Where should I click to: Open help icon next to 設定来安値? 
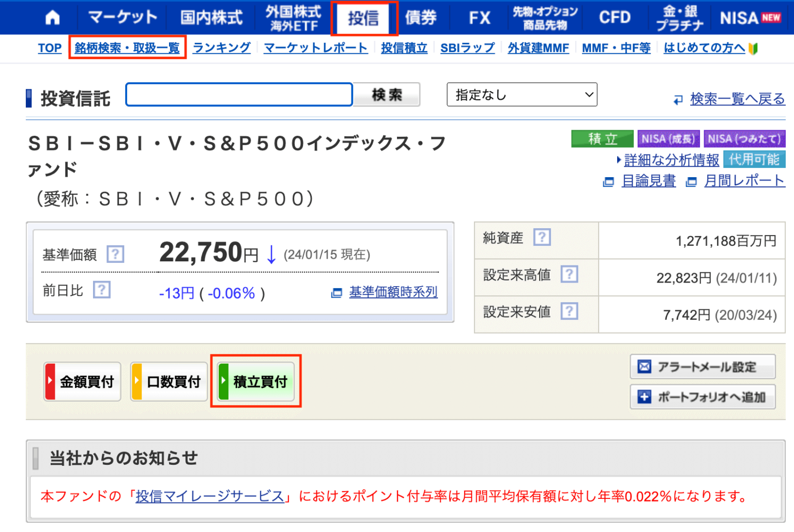point(569,311)
